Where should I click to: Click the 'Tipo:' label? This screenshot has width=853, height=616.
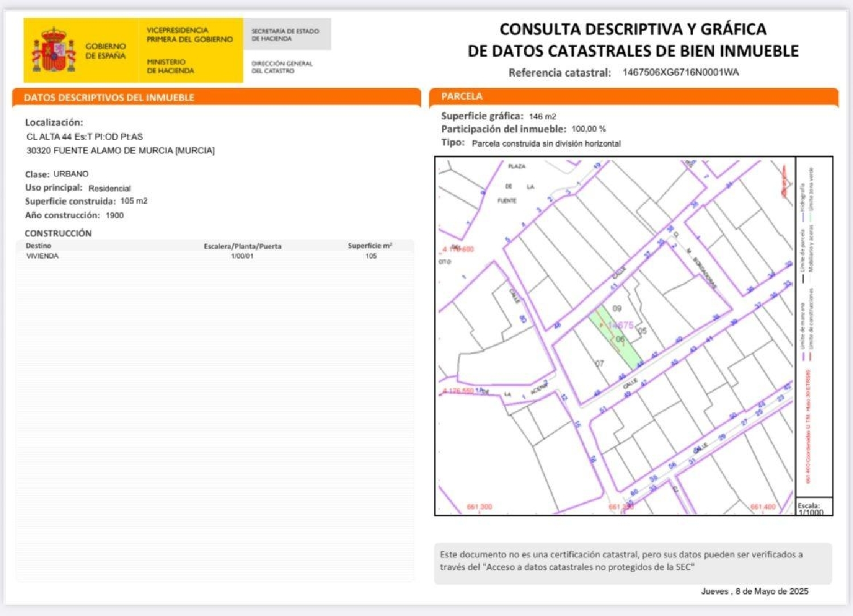point(453,142)
